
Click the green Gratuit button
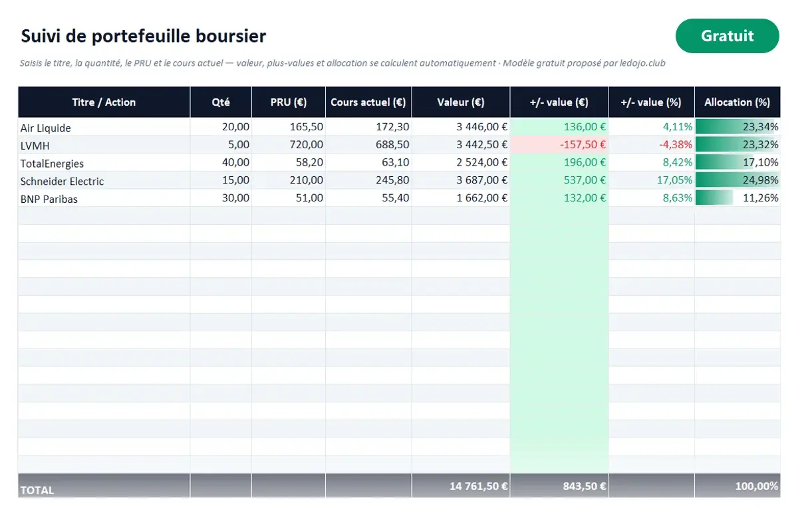coord(727,36)
